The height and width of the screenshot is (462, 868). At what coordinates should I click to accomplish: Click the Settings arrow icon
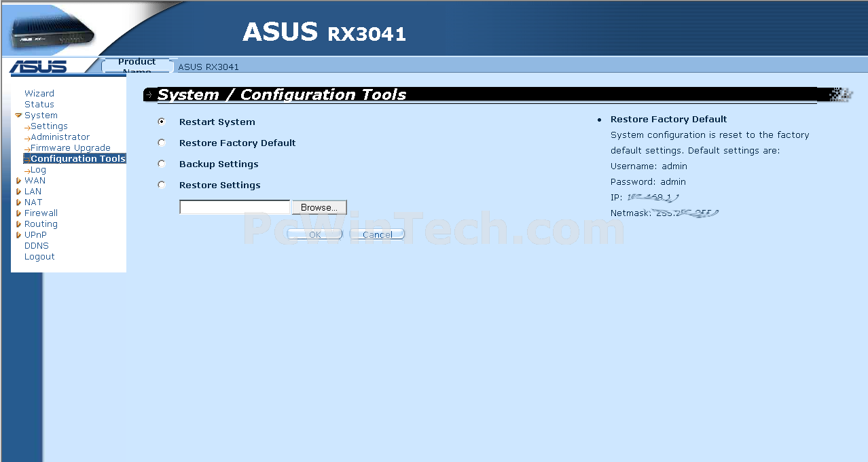point(27,127)
